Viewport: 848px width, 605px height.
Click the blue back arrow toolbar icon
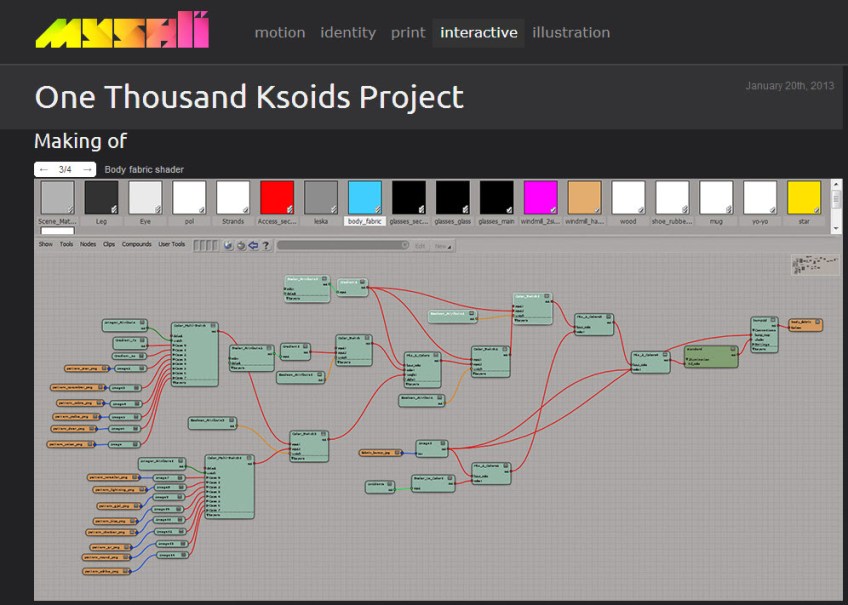(x=253, y=245)
